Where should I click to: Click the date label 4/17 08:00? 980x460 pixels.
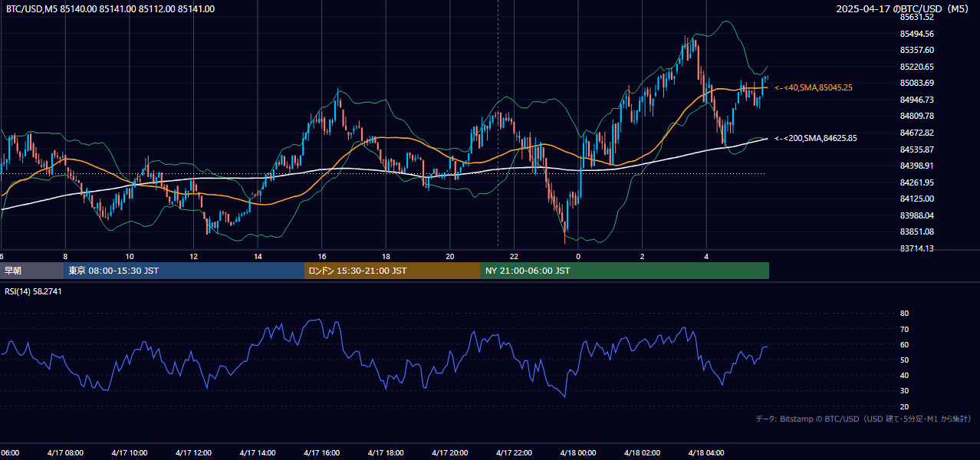(x=65, y=453)
